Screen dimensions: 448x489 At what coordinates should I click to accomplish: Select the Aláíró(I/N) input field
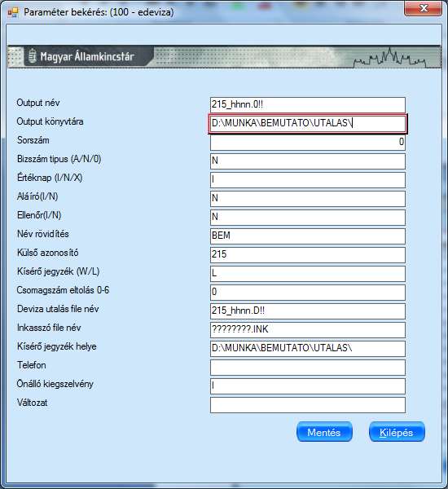(308, 199)
